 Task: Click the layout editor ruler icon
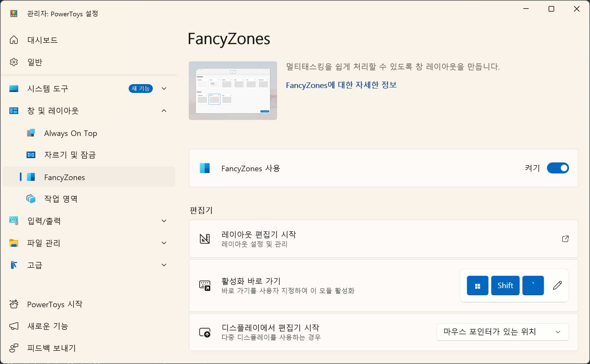(x=205, y=239)
